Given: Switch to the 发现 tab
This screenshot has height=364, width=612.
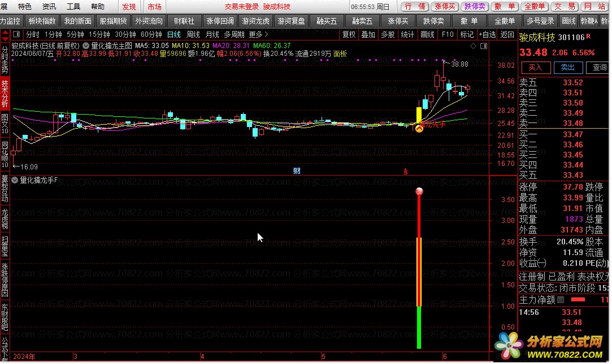Looking at the screenshot, I should [129, 7].
